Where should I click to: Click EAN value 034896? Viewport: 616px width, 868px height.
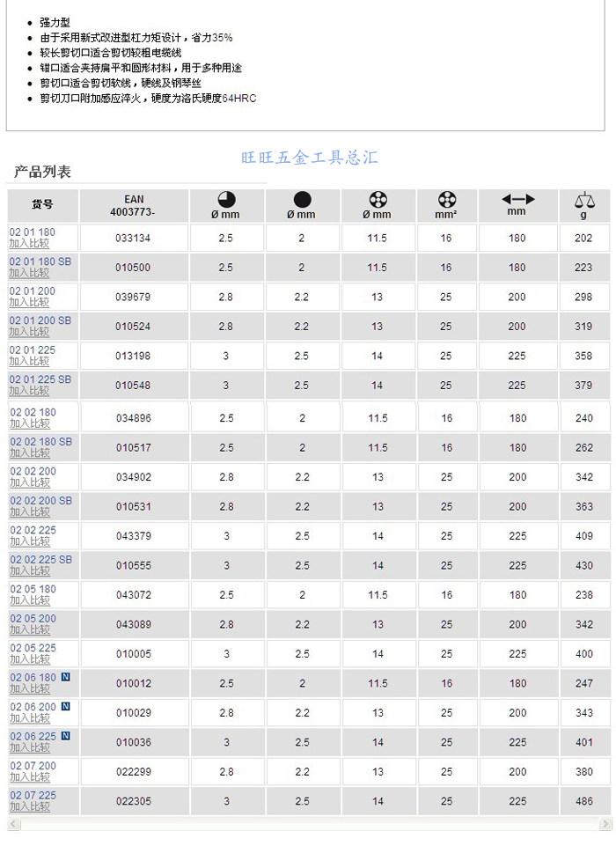pos(134,418)
